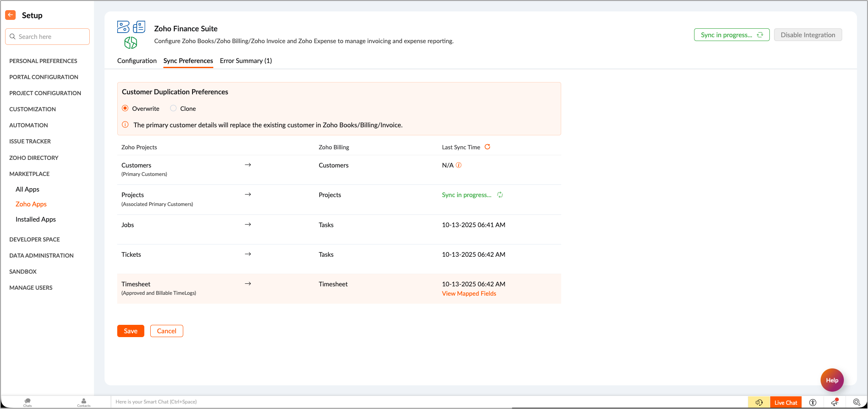Click the warning icon before the primary customer note

[125, 125]
